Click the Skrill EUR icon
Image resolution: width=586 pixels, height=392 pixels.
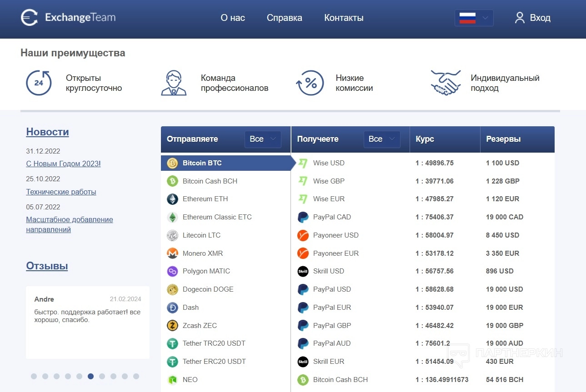pos(303,362)
